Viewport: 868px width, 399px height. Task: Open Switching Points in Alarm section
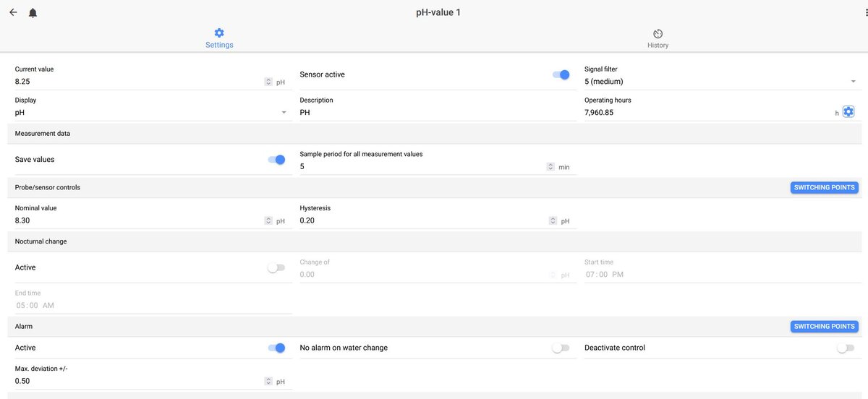tap(824, 326)
